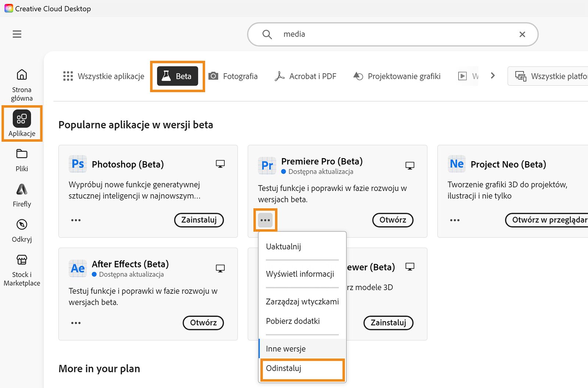Toggle more options menu for Premiere Pro

(265, 220)
